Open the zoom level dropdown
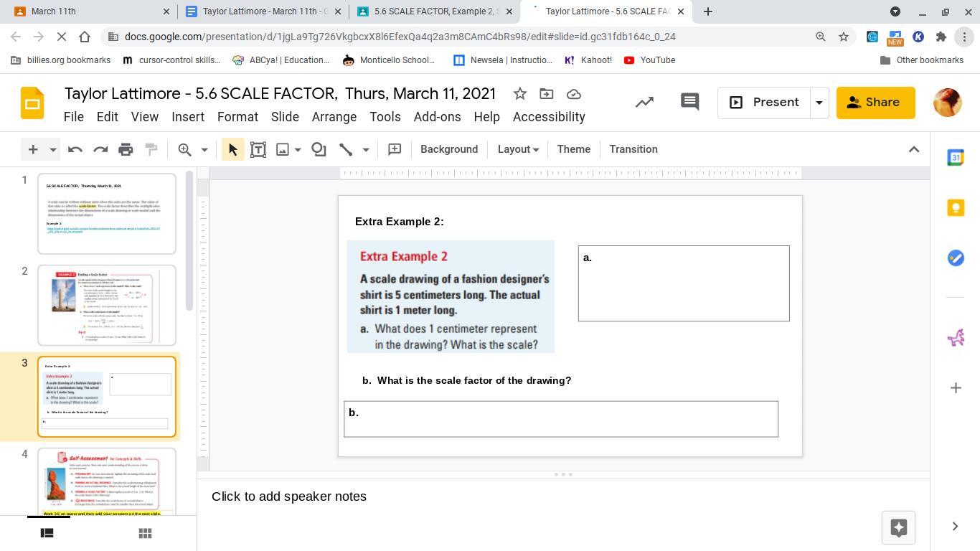This screenshot has width=980, height=551. [204, 149]
